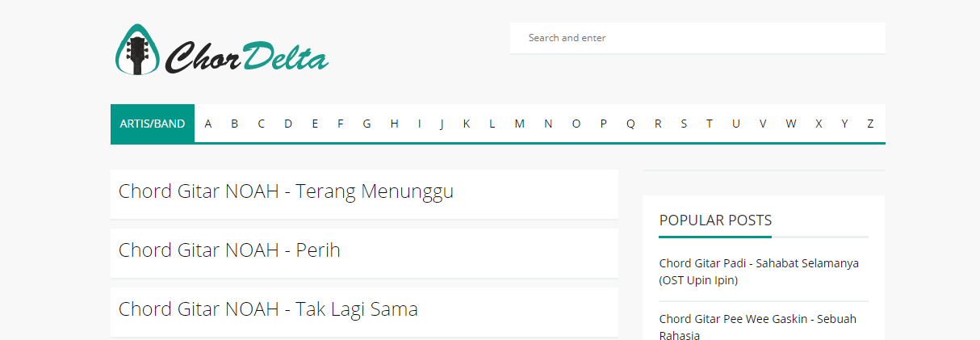Focus the Search and enter field
Image resolution: width=980 pixels, height=340 pixels.
pos(697,38)
